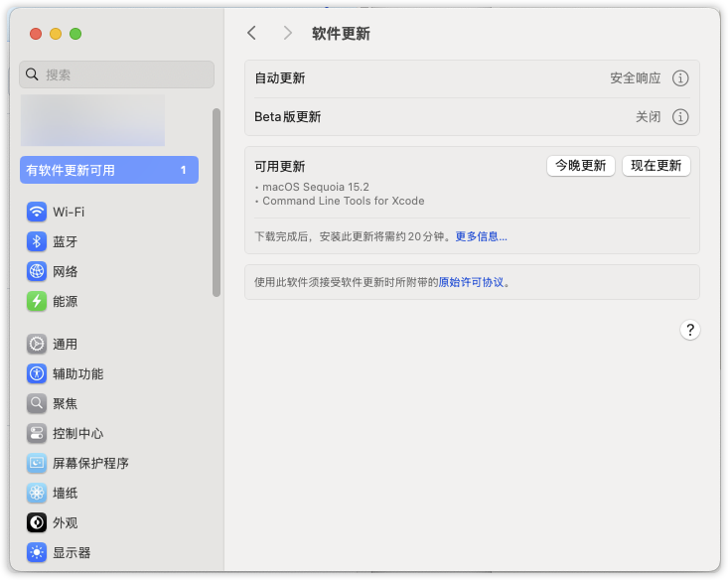Click the 现在更新 button

click(x=656, y=166)
